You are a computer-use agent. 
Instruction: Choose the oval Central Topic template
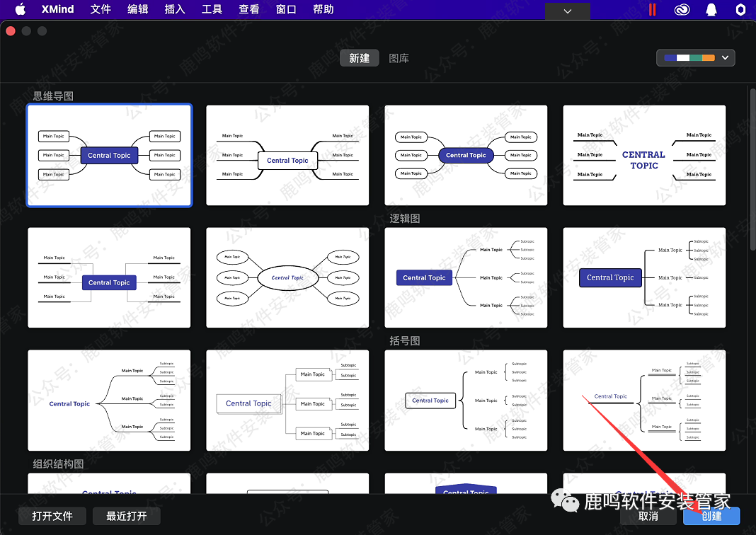point(287,277)
